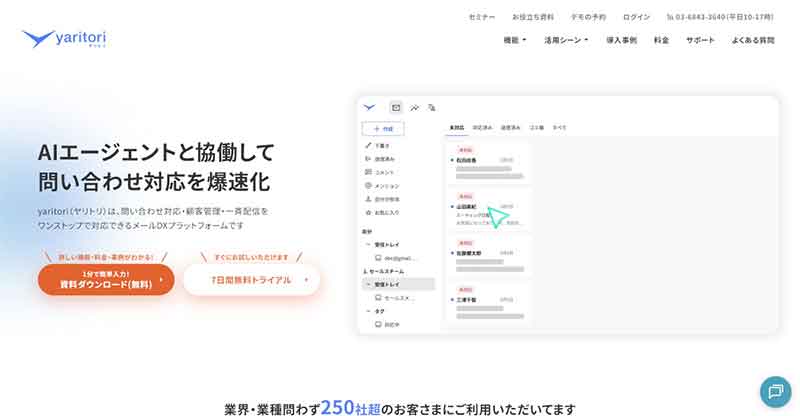The height and width of the screenshot is (416, 800).
Task: Click the comment icon in mockup sidebar
Action: tap(368, 172)
